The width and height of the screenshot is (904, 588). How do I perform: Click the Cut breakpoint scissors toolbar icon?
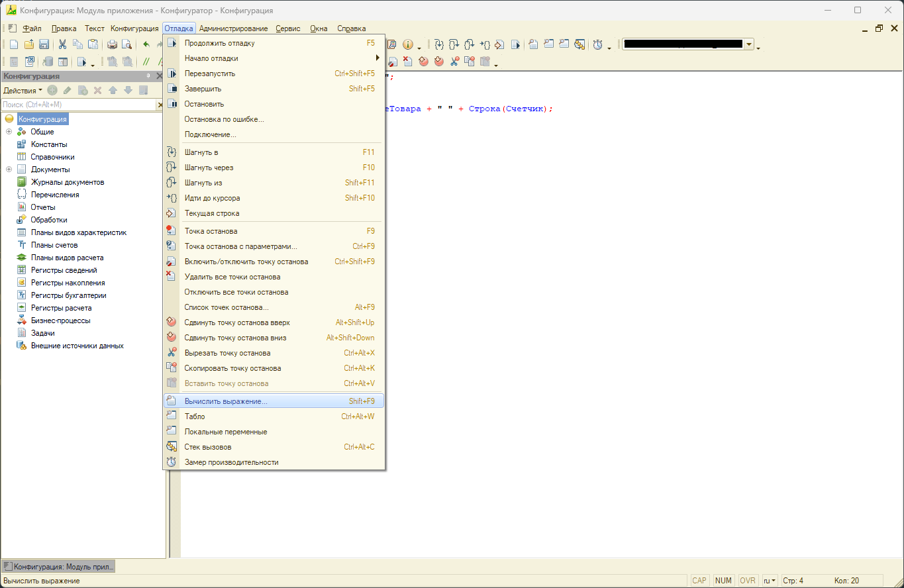455,61
